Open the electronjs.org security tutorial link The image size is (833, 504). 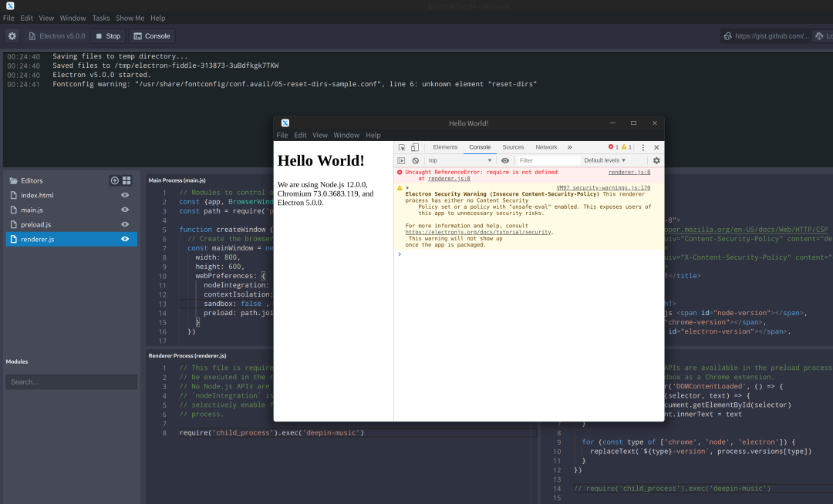click(478, 232)
